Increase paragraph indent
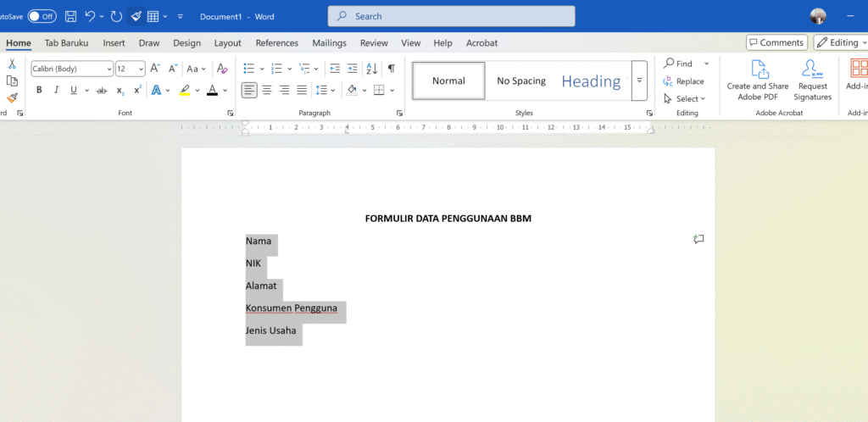 click(x=352, y=69)
